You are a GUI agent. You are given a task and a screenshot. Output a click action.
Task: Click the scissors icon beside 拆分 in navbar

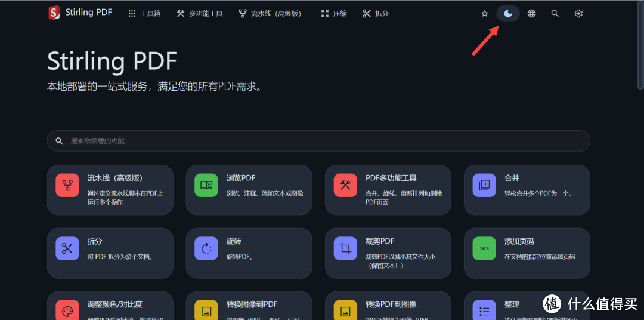coord(367,14)
